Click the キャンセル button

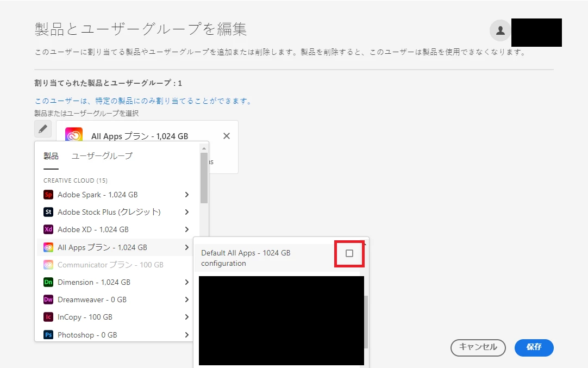click(x=478, y=347)
